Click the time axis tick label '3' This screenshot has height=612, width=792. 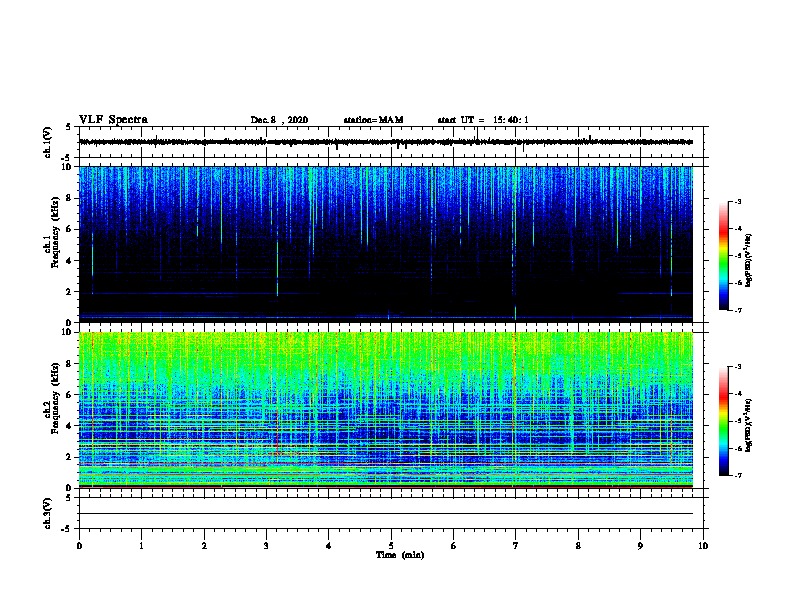point(266,545)
